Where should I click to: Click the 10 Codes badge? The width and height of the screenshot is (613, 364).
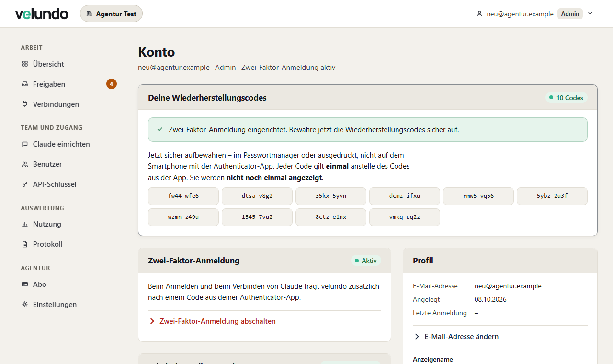coord(566,98)
